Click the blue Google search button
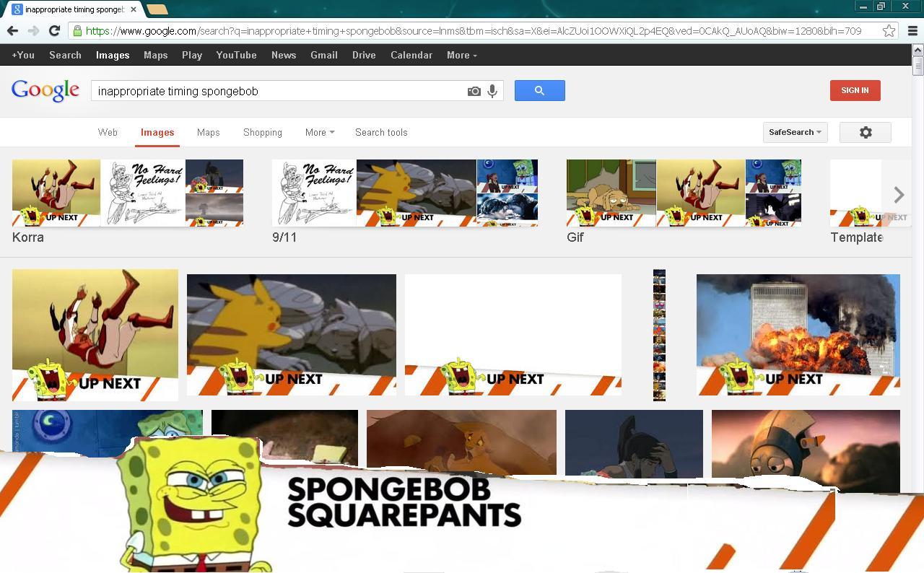 click(x=539, y=90)
